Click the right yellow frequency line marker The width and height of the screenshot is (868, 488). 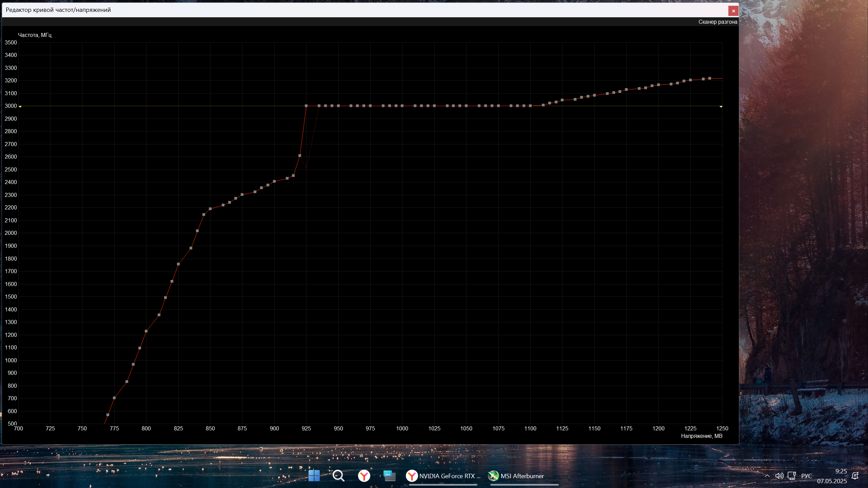tap(721, 106)
